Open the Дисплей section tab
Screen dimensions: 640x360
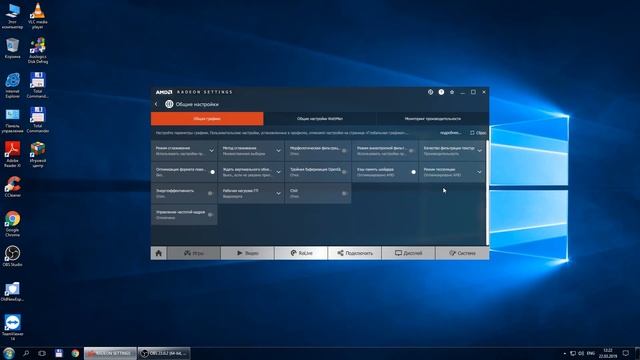(x=409, y=253)
